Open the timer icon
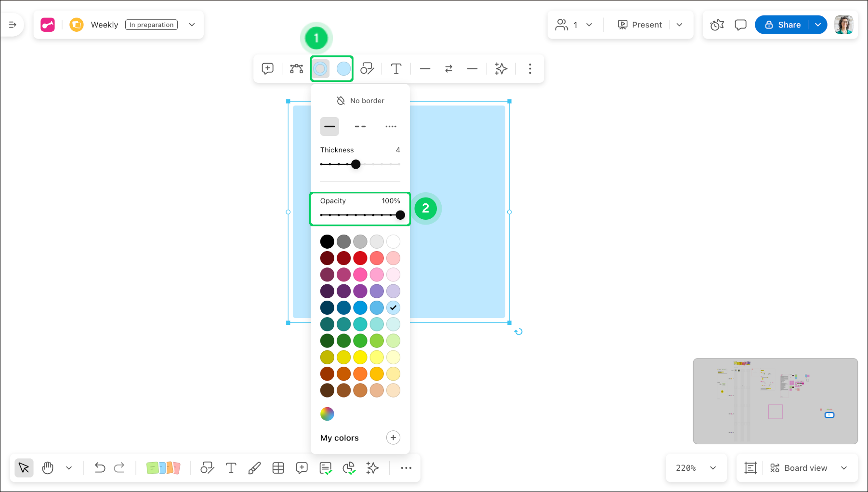This screenshot has height=492, width=868. (717, 25)
